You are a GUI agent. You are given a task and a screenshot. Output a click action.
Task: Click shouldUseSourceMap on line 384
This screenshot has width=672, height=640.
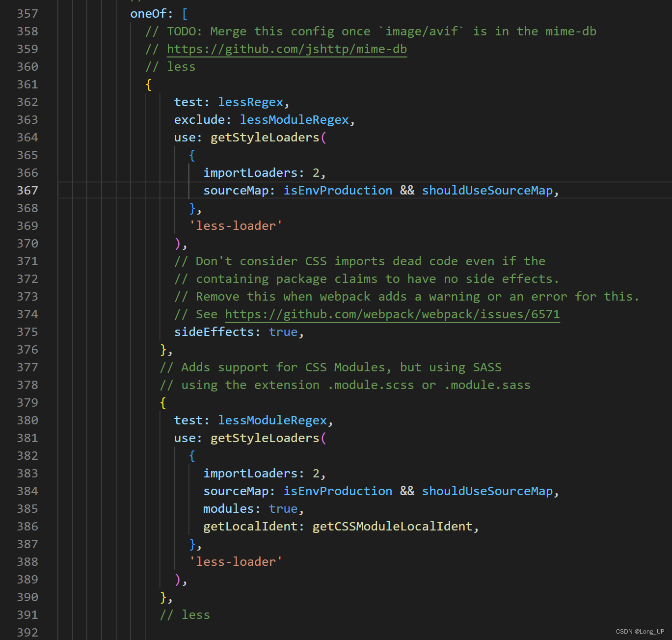tap(487, 491)
